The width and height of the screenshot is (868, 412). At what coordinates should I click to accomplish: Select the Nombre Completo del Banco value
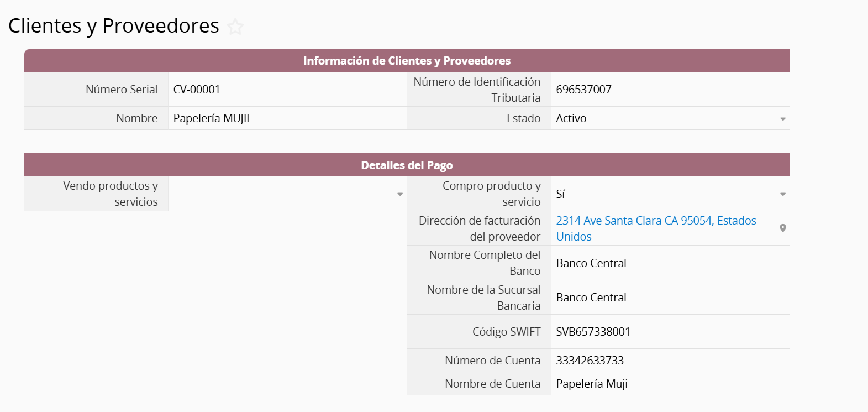[591, 263]
